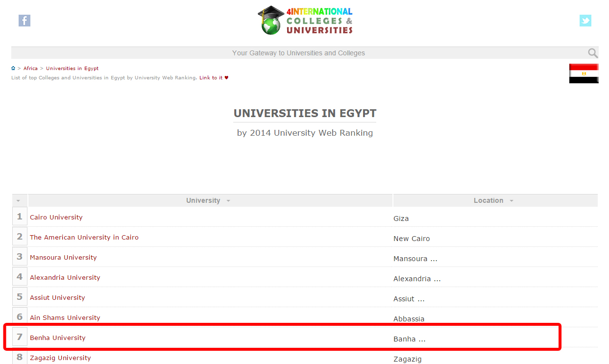Open The American University in Cairo

click(x=84, y=237)
